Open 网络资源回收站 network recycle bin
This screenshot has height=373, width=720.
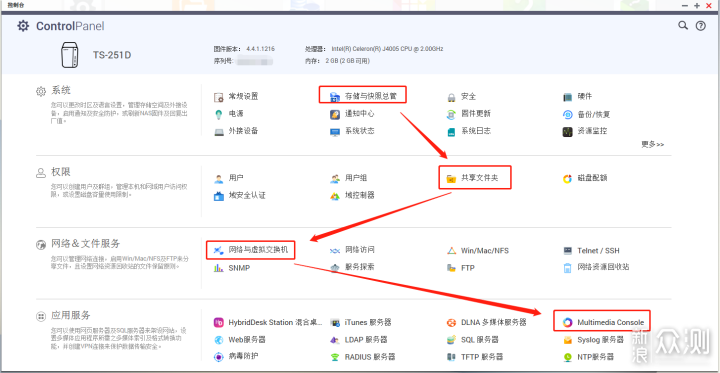[x=596, y=267]
